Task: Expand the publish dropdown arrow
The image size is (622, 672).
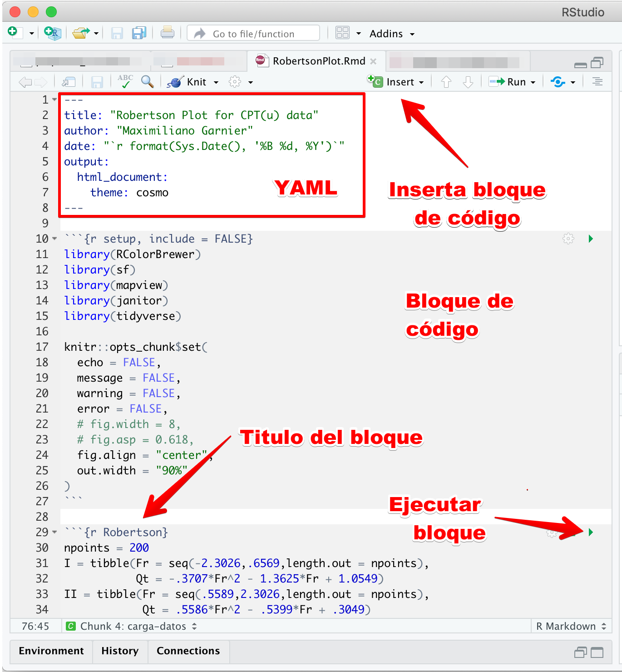Action: point(573,82)
